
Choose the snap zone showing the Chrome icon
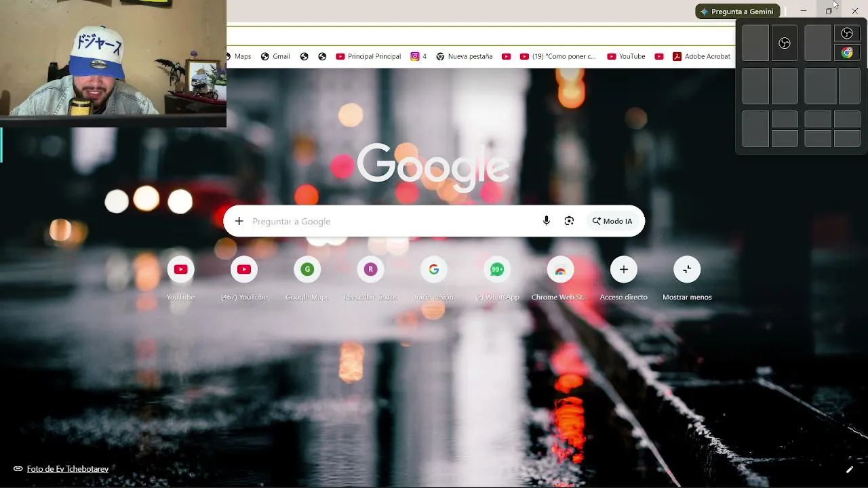[847, 53]
